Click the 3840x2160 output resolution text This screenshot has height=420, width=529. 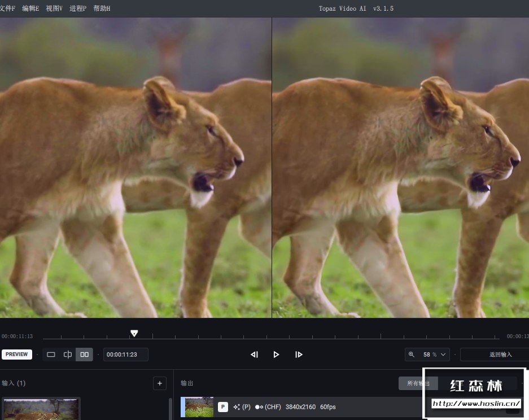point(300,407)
